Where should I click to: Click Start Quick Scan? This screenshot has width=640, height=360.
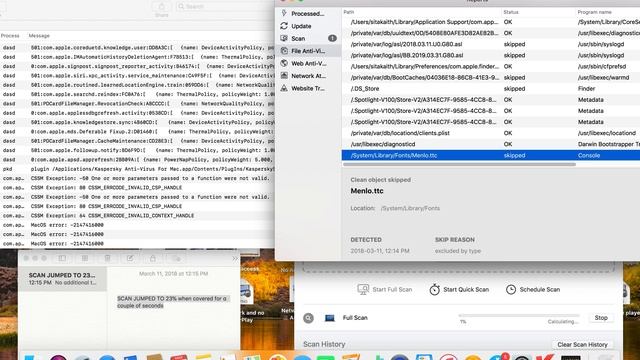coord(459,289)
